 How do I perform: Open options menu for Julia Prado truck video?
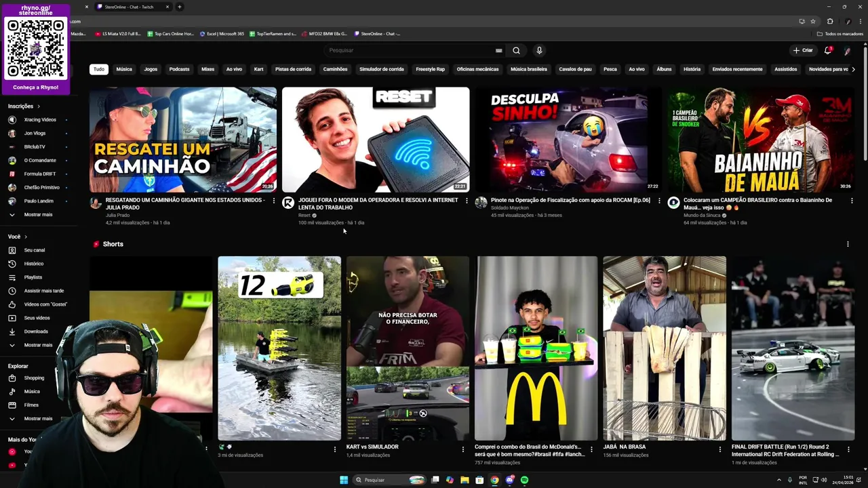click(x=274, y=201)
